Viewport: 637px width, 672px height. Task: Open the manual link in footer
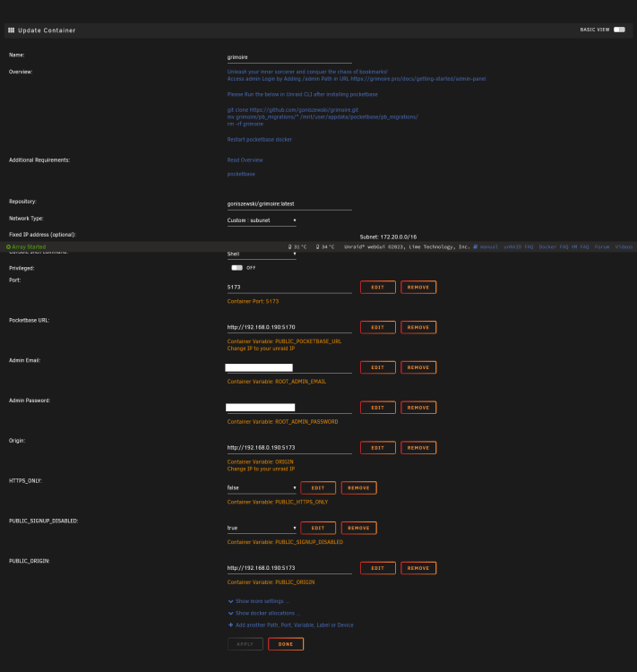pyautogui.click(x=488, y=247)
